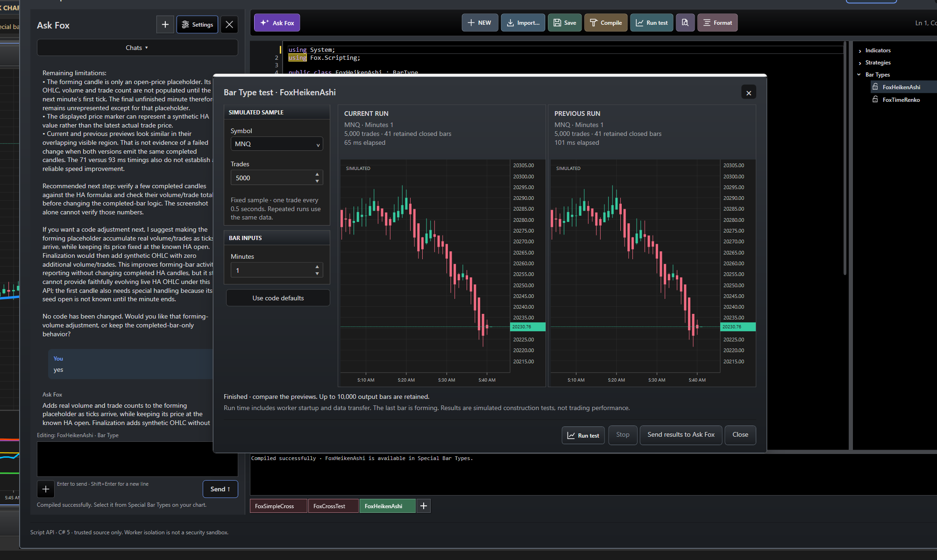This screenshot has width=937, height=560.
Task: Click the Close button in the dialog
Action: [x=740, y=435]
